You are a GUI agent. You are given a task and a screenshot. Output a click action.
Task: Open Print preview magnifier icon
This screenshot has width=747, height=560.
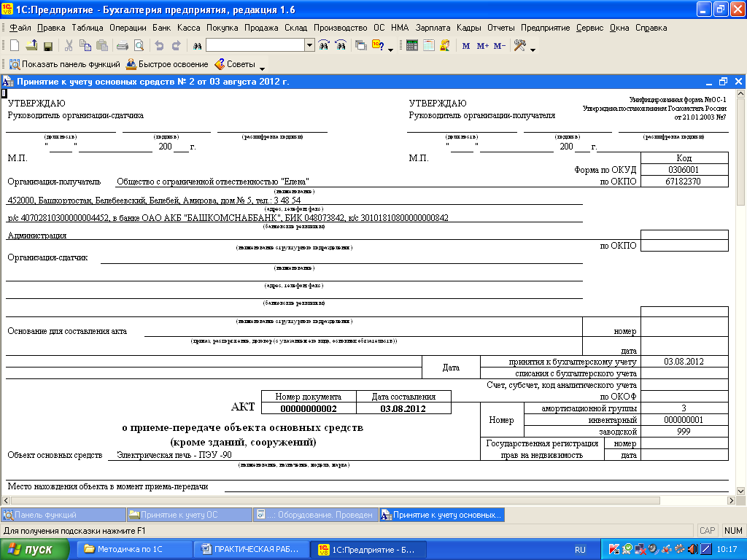pos(139,46)
